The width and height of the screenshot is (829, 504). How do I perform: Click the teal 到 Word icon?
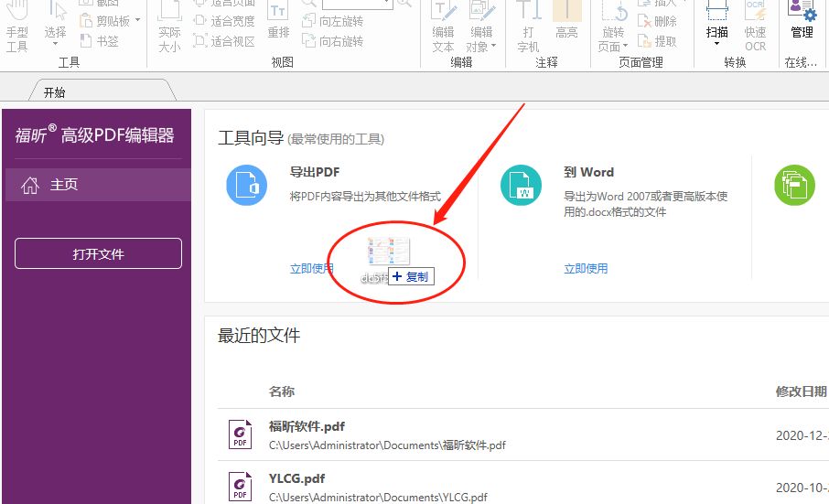point(521,187)
